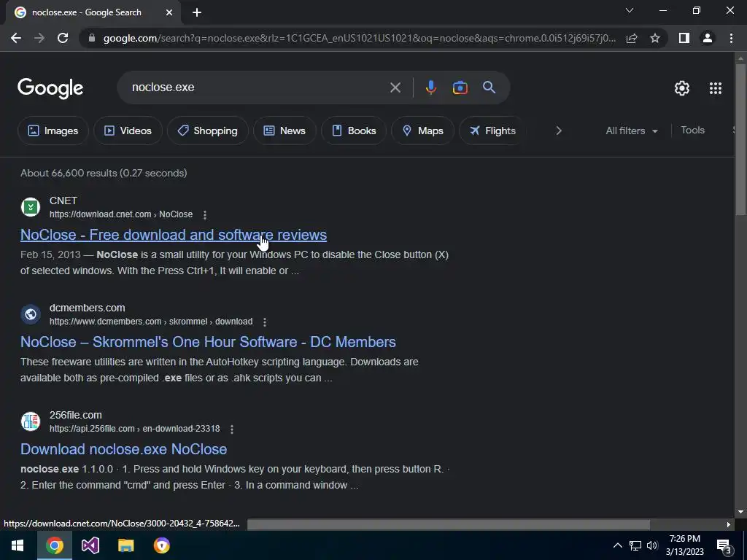Image resolution: width=747 pixels, height=560 pixels.
Task: Click the www.dcmembers.com URL breadcrumb
Action: (151, 322)
